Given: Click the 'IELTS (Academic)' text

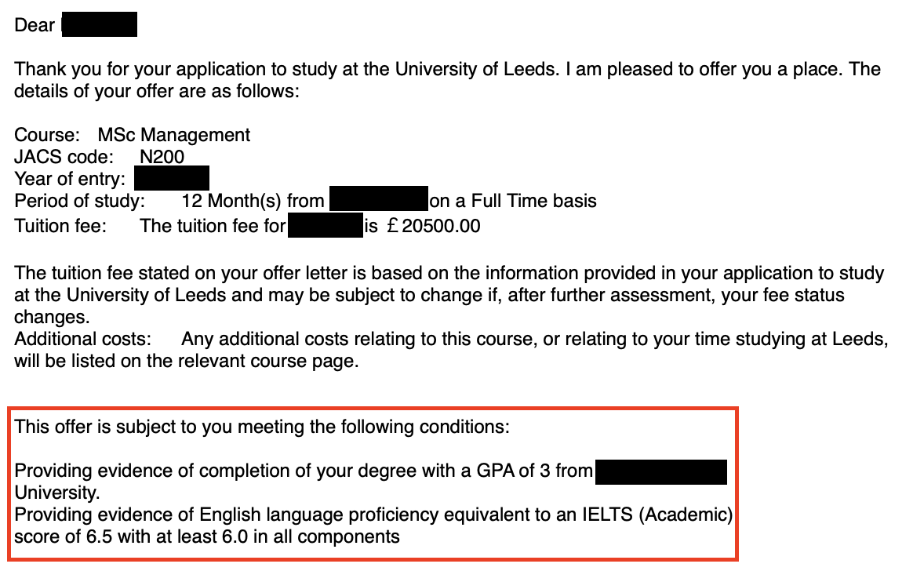Looking at the screenshot, I should pos(657,515).
